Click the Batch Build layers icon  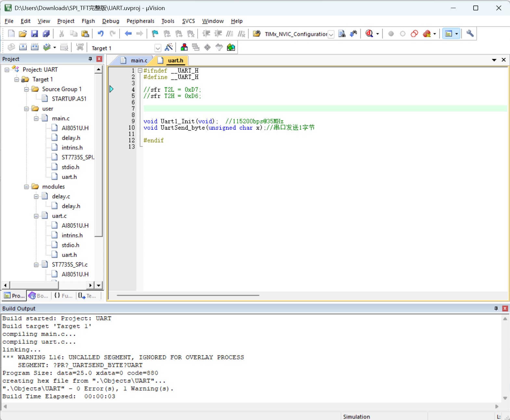coord(47,47)
